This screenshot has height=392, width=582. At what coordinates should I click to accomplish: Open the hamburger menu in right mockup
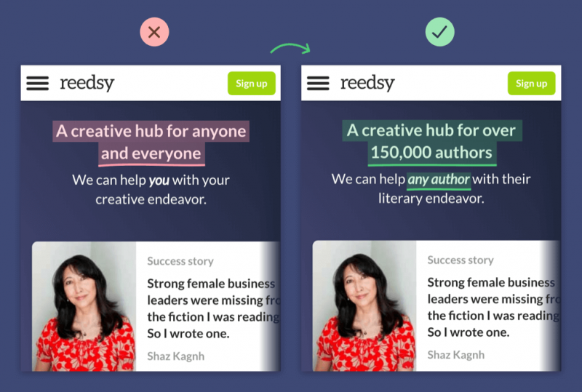tap(318, 83)
